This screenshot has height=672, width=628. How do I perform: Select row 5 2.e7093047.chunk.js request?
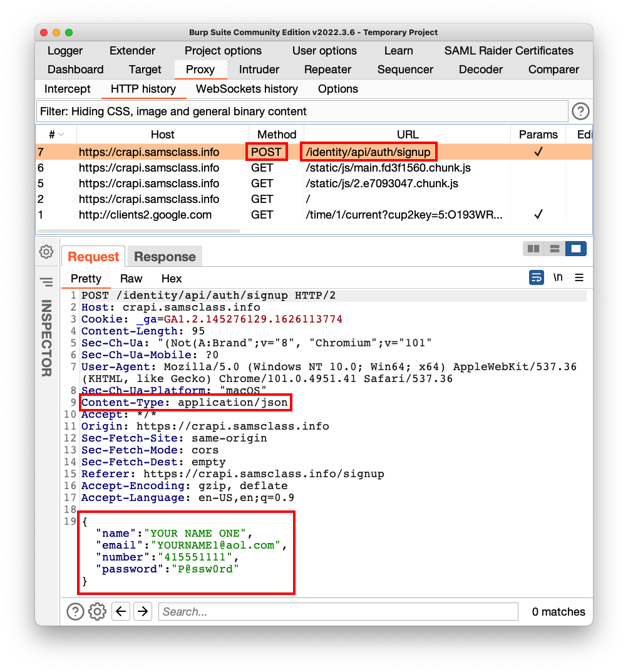(314, 184)
